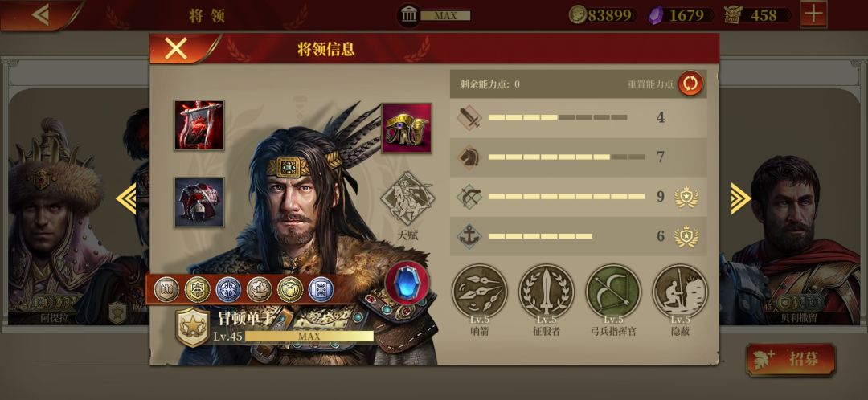
Task: Click the 招募 recruit button
Action: [x=791, y=359]
